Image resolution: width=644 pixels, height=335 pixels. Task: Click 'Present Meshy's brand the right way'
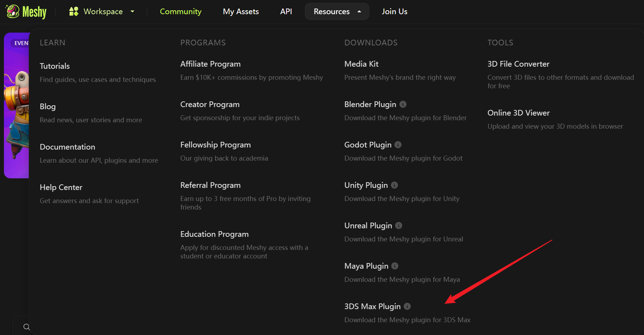coord(400,77)
